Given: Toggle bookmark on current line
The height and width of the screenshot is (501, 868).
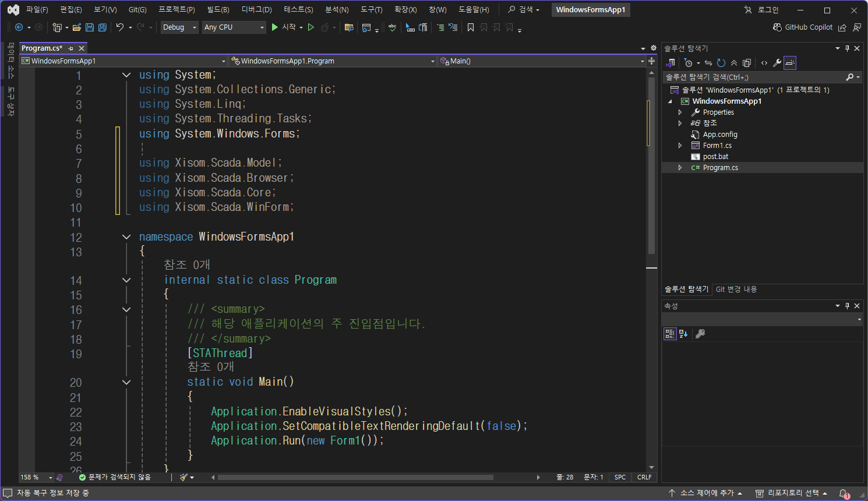Looking at the screenshot, I should [x=471, y=27].
